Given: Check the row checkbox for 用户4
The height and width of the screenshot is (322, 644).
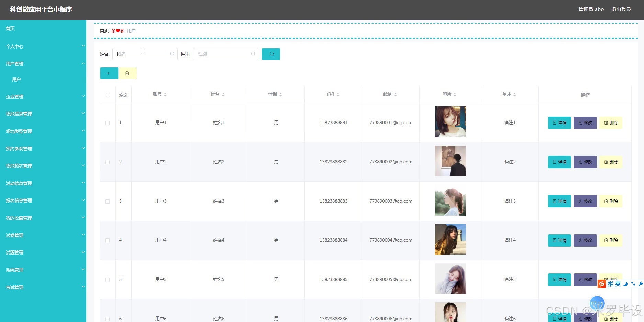Looking at the screenshot, I should tap(108, 241).
